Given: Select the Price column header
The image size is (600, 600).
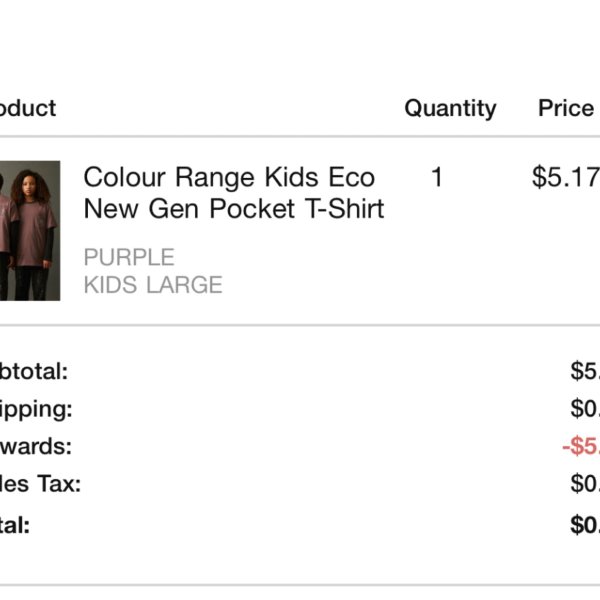Looking at the screenshot, I should pyautogui.click(x=566, y=108).
